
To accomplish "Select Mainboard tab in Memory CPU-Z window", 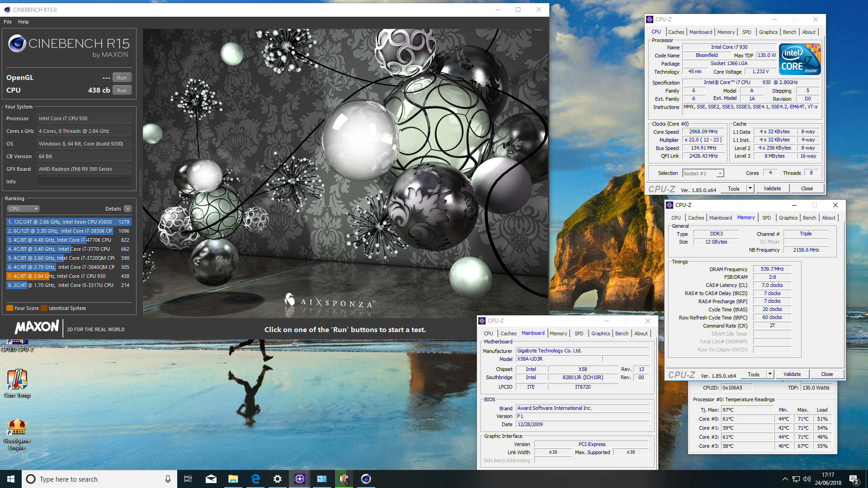I will (720, 218).
